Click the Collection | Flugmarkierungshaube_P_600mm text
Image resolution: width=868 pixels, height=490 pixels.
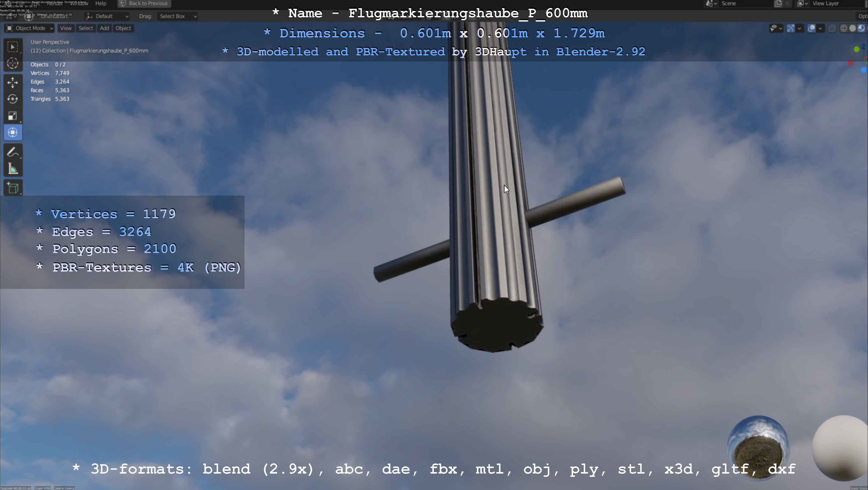pyautogui.click(x=89, y=51)
